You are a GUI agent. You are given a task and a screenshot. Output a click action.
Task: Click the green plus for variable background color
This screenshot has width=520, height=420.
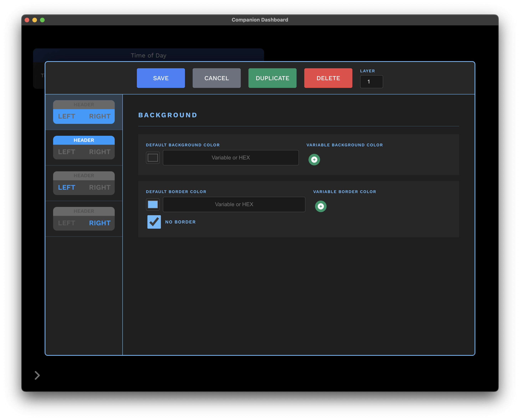coord(314,160)
